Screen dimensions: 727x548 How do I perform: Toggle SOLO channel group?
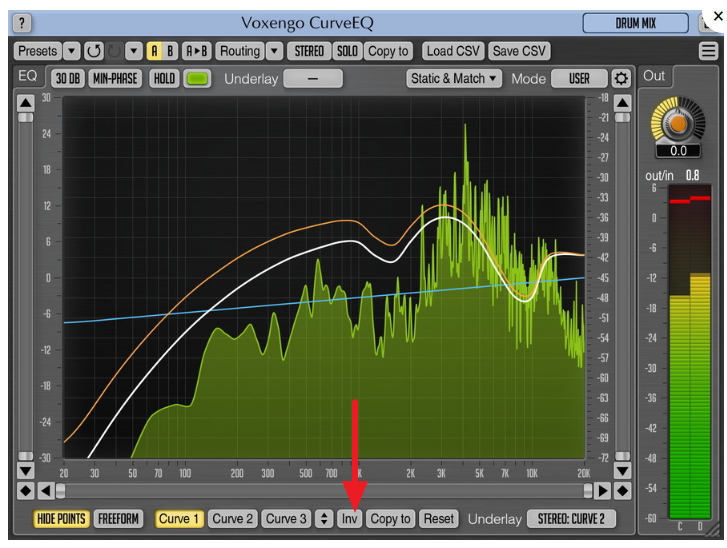coord(347,51)
